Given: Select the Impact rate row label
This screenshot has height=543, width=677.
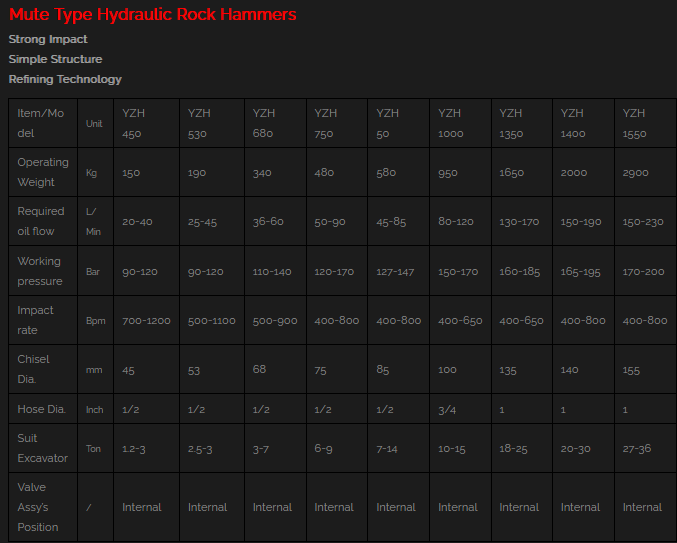Looking at the screenshot, I should pyautogui.click(x=36, y=320).
